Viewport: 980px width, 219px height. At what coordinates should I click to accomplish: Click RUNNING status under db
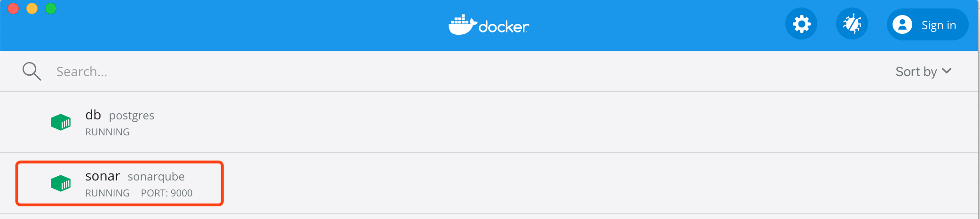[107, 132]
